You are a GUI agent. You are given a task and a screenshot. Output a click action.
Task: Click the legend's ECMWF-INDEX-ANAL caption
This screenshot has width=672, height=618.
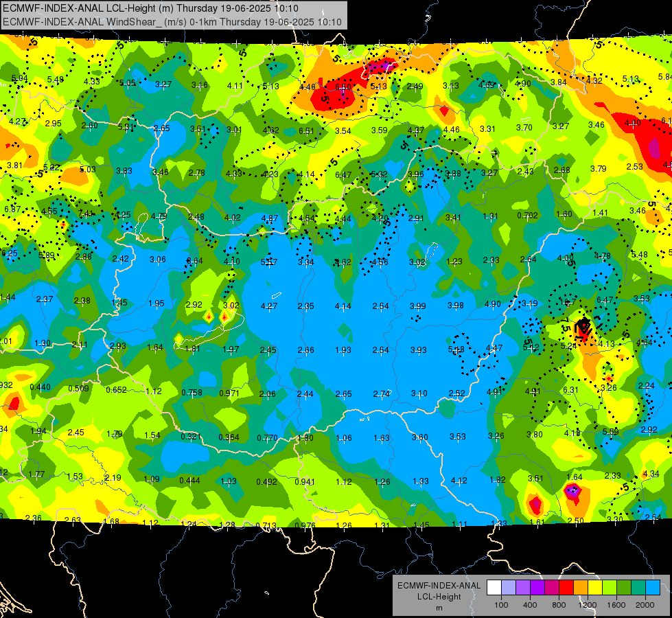(x=439, y=586)
